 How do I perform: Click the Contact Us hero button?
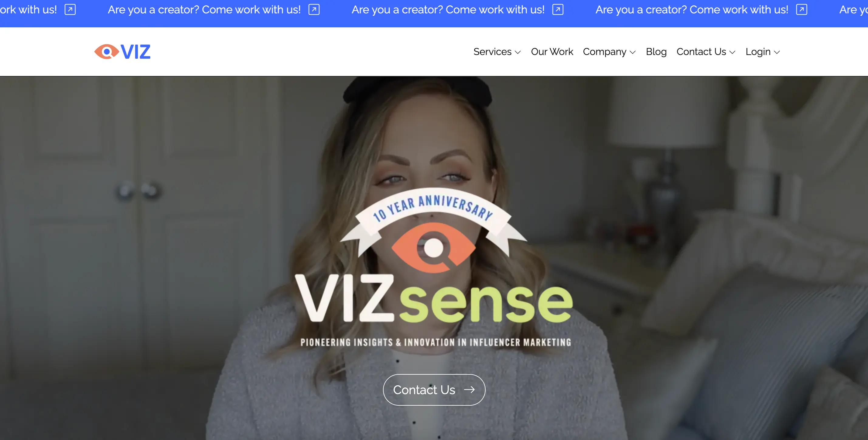coord(434,390)
